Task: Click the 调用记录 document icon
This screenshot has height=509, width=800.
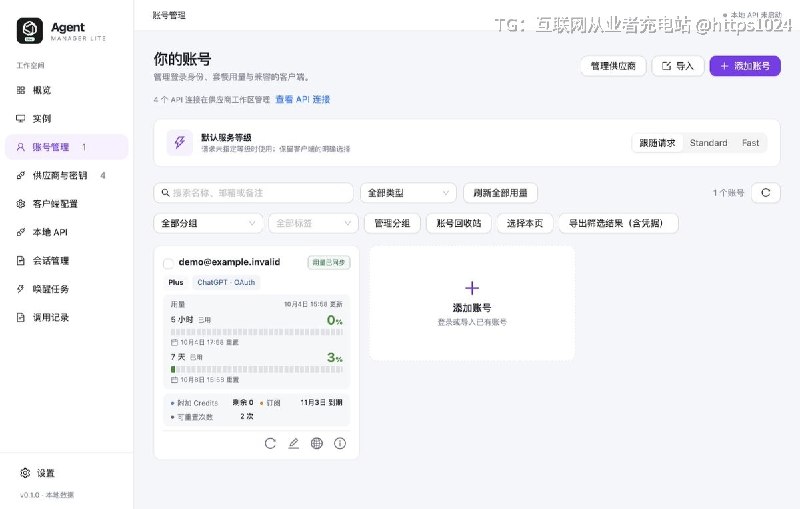Action: 21,317
